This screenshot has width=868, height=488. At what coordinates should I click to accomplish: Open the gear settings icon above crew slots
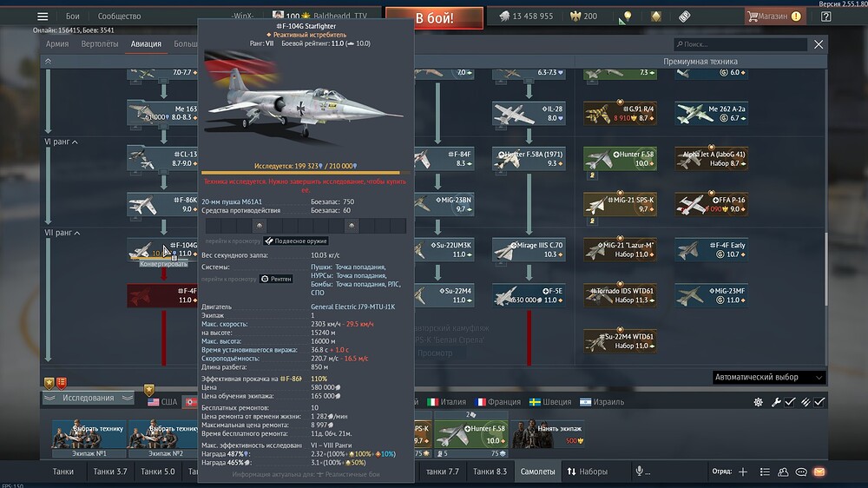click(758, 402)
